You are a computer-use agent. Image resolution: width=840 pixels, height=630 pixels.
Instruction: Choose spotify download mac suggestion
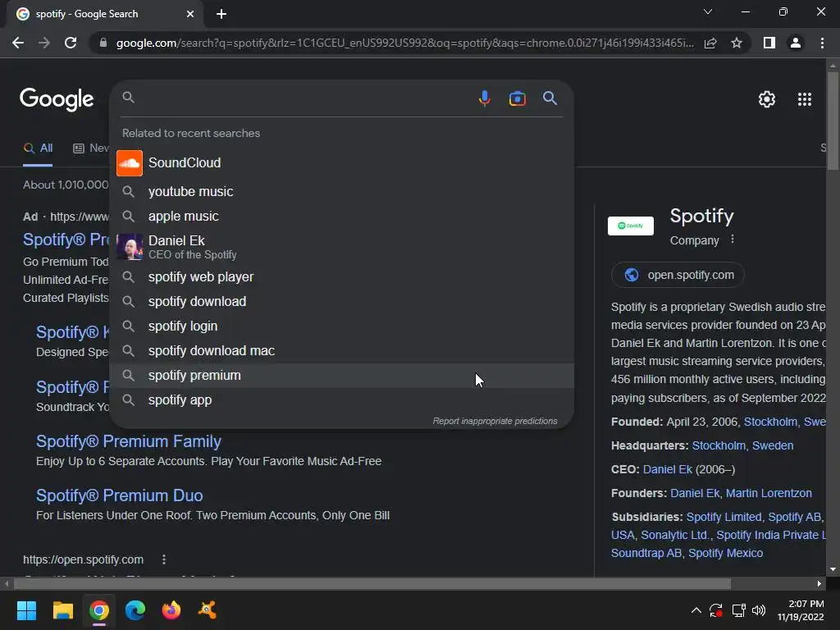point(342,351)
